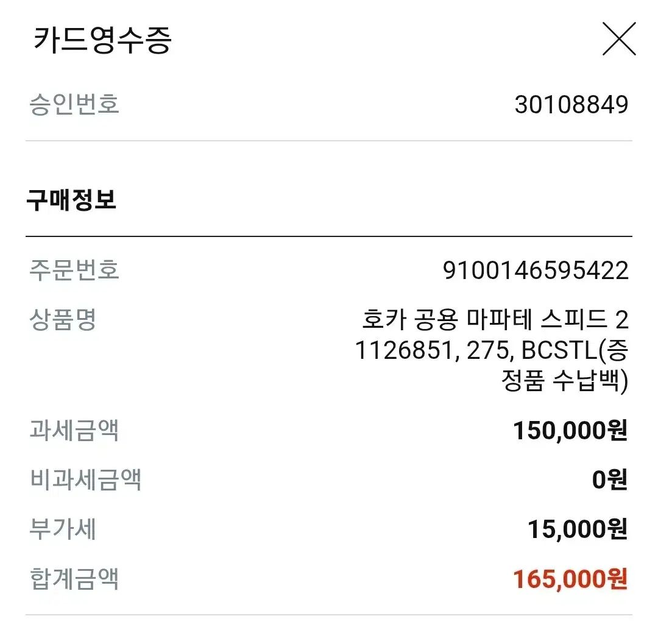
Task: Select VAT amount 15,000원
Action: click(x=577, y=530)
